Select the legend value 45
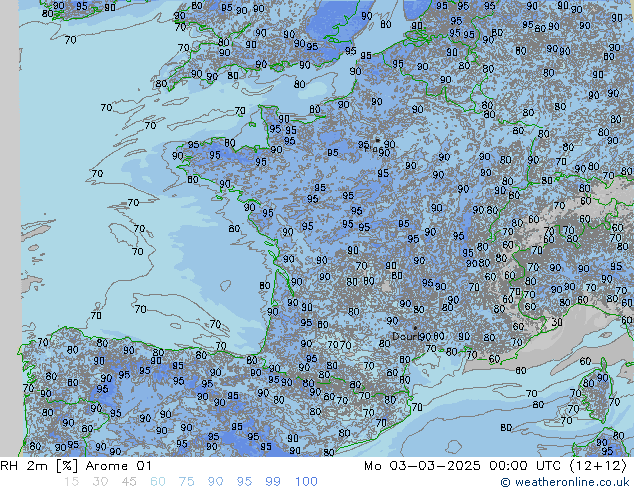Screen dimensions: 634x490 coord(129,482)
